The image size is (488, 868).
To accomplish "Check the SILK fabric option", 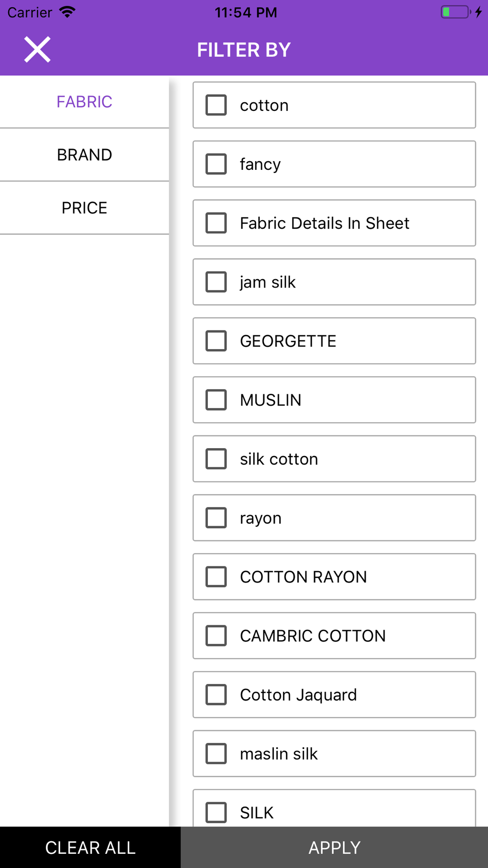I will (216, 812).
